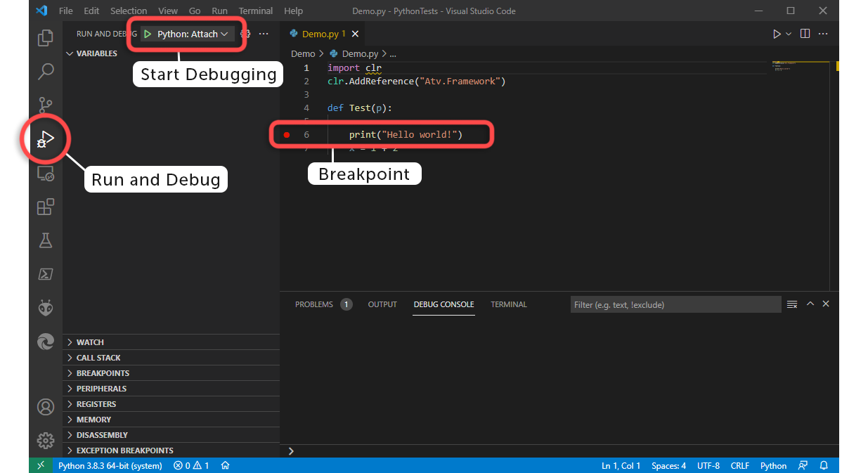Image resolution: width=868 pixels, height=473 pixels.
Task: Open the PlatformIO alien icon
Action: pos(46,308)
